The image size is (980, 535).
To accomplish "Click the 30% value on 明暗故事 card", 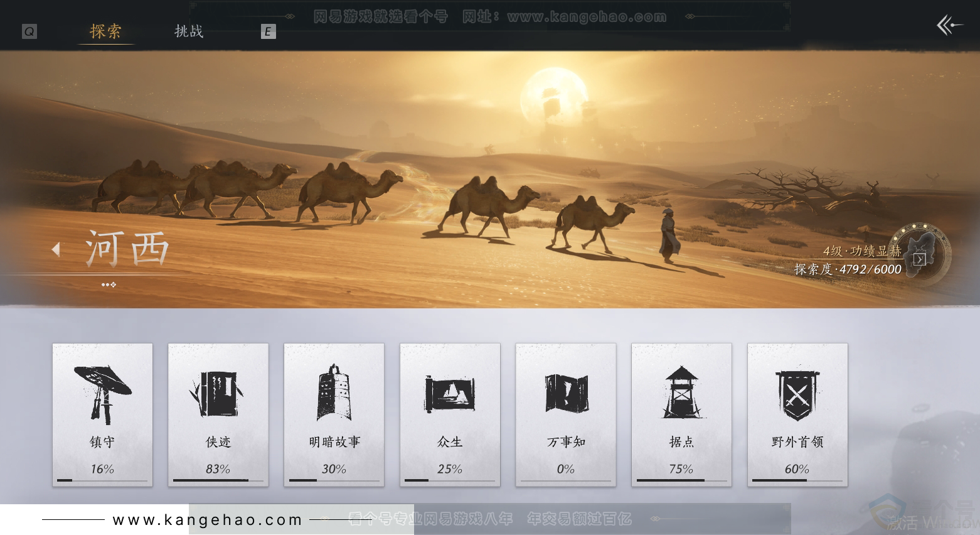I will (334, 469).
